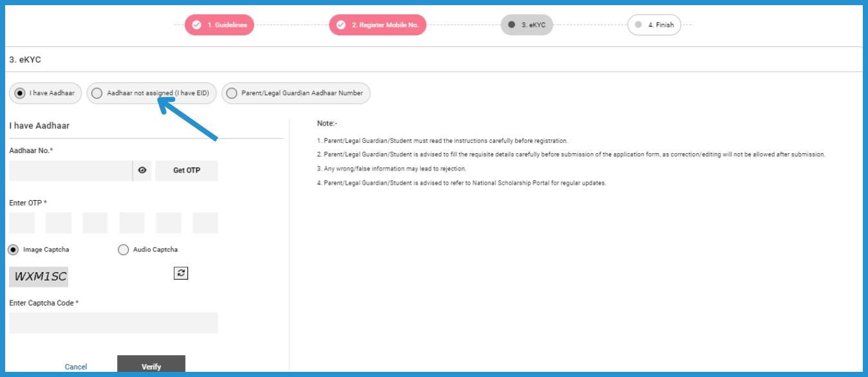Screen dimensions: 868x377
Task: Click the Finish step indicator
Action: (654, 25)
